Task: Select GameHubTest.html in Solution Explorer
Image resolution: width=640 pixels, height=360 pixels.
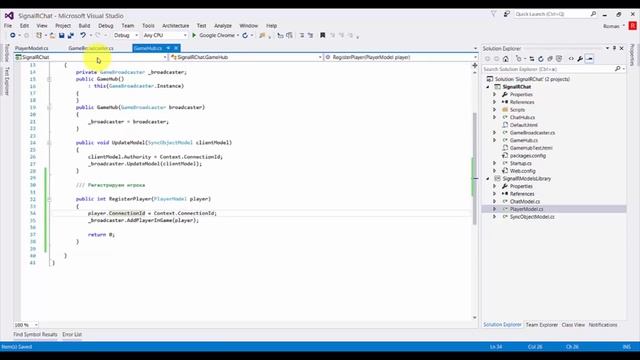Action: [531, 148]
